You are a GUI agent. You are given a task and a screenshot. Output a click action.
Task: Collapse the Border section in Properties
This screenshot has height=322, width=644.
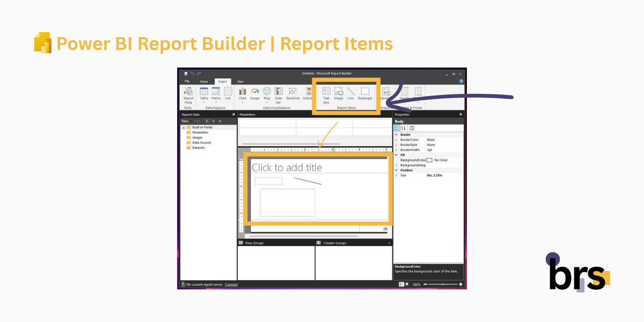(x=396, y=135)
